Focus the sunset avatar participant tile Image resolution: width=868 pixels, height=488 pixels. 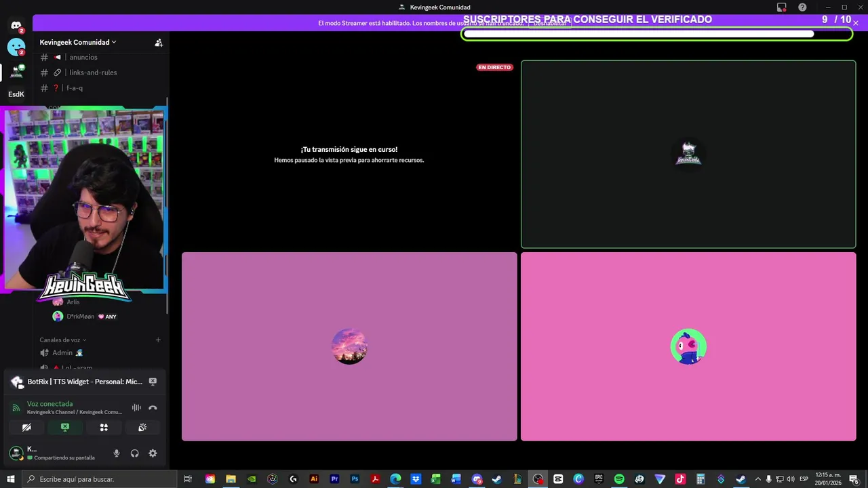(x=349, y=346)
